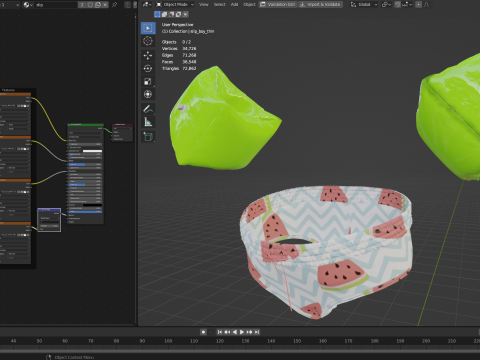Click the Vertices count statistic text
480x360 pixels.
pyautogui.click(x=179, y=49)
